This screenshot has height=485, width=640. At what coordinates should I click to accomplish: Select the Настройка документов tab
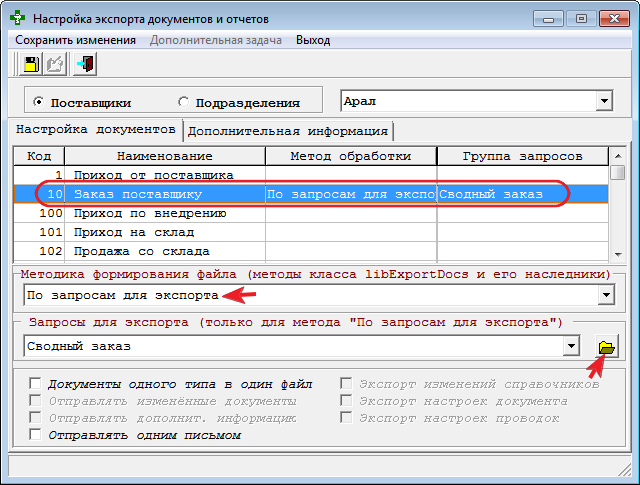tap(96, 130)
